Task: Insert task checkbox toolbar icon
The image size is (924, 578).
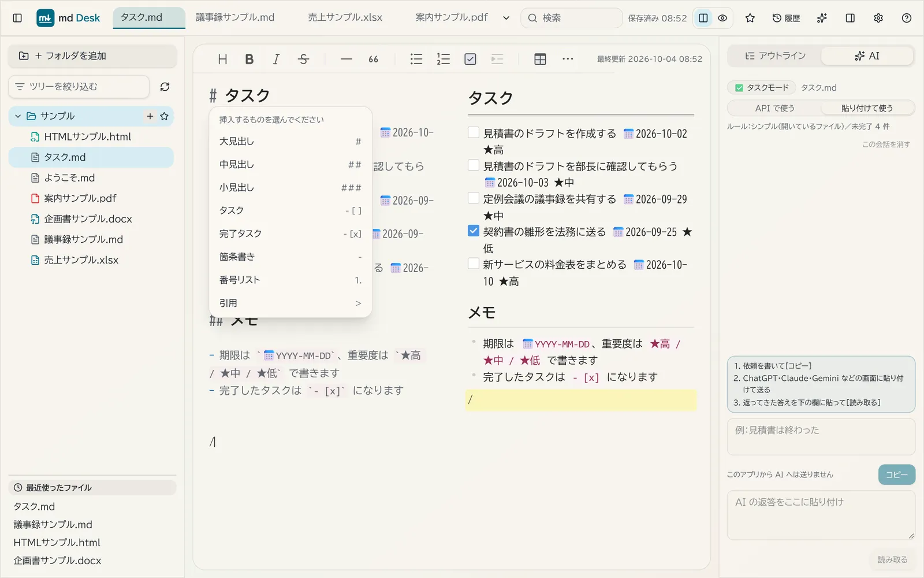Action: click(x=471, y=59)
